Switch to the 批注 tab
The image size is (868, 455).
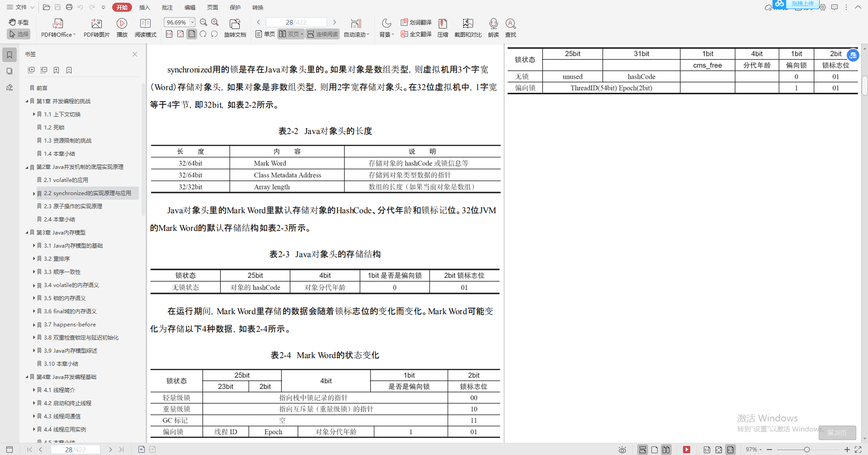tap(167, 7)
